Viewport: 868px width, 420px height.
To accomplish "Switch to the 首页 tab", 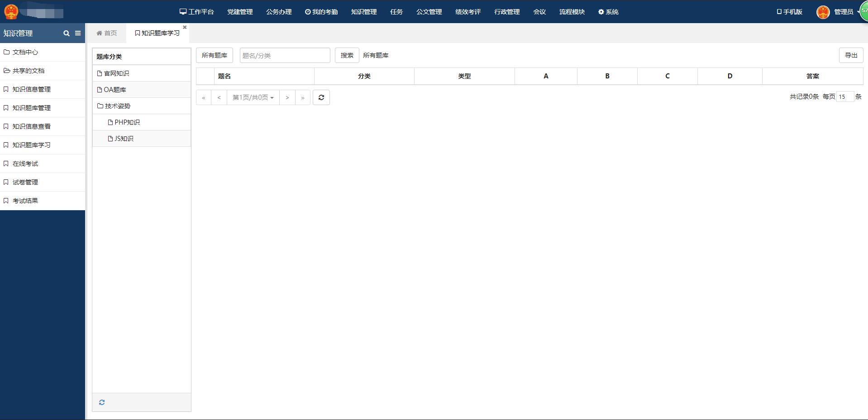I will pyautogui.click(x=106, y=33).
